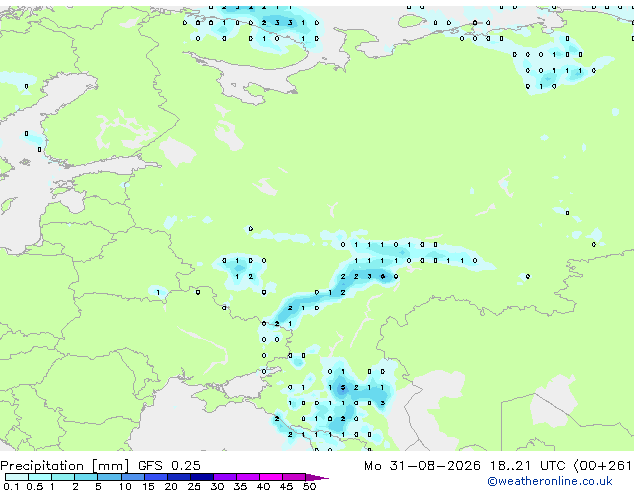Select the 15–20 mm legend color box

coord(156,477)
